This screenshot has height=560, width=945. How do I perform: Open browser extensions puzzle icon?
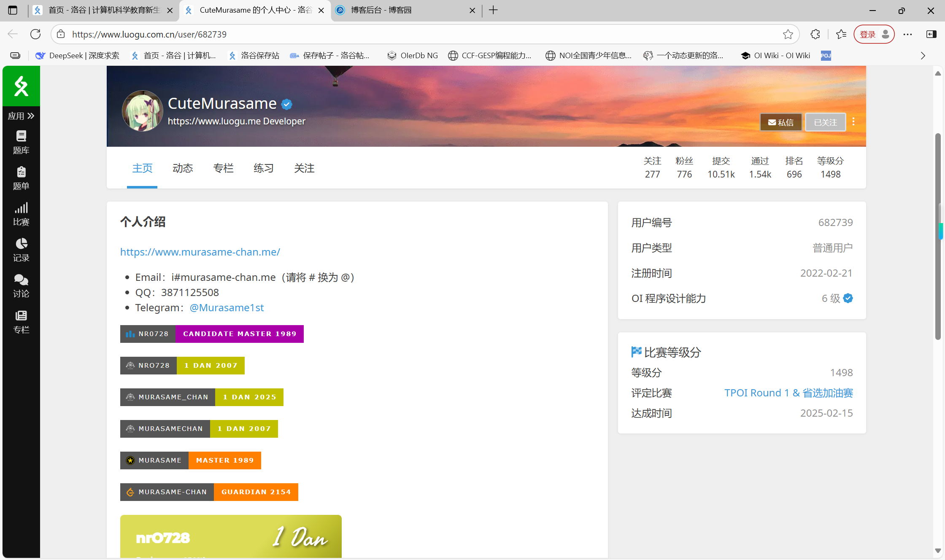point(815,34)
